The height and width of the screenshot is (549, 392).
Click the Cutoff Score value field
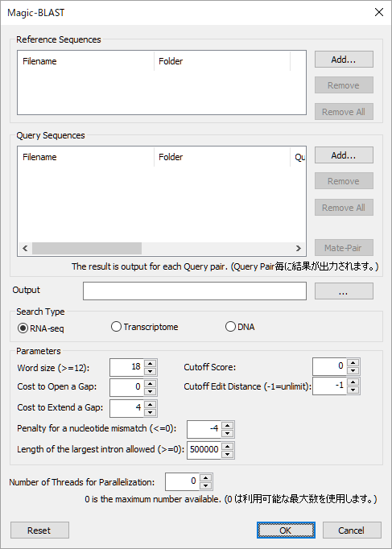click(329, 366)
